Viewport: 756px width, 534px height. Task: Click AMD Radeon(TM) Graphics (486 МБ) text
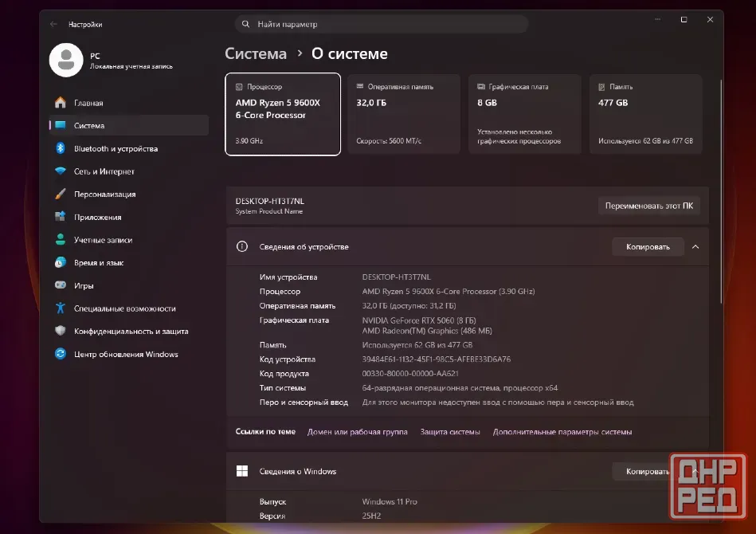point(427,331)
